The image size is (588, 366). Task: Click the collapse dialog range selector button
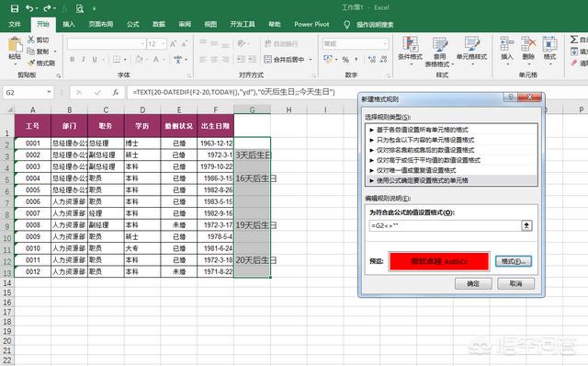click(526, 225)
